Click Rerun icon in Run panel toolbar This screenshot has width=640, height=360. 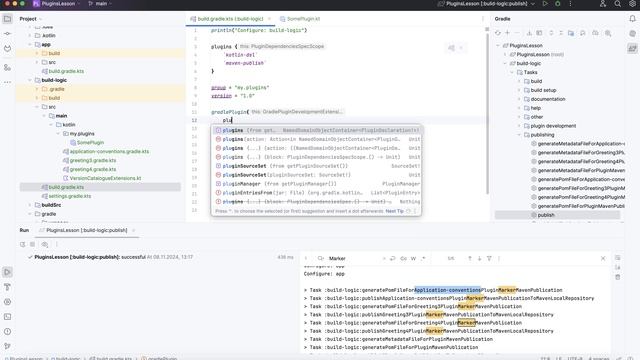pos(22,244)
